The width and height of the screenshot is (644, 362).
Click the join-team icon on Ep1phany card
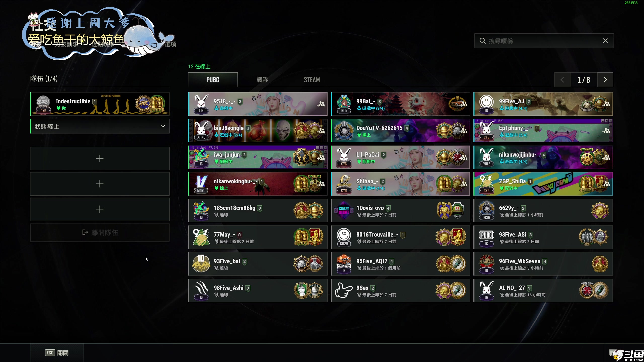tap(606, 131)
